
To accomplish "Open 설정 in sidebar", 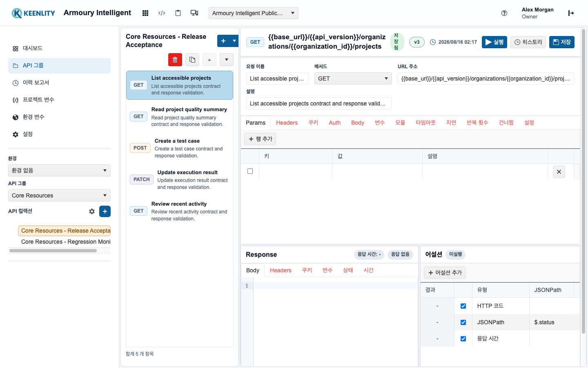I will (x=59, y=134).
